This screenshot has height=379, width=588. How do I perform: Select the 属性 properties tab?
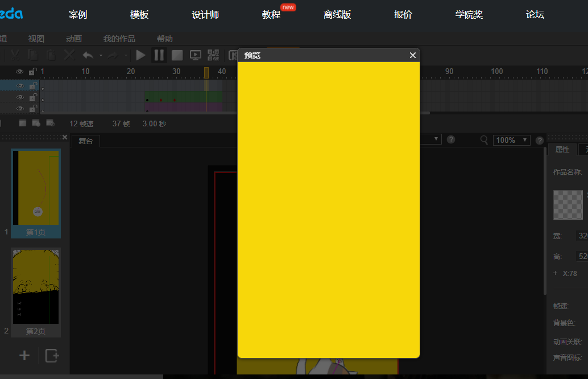[562, 149]
